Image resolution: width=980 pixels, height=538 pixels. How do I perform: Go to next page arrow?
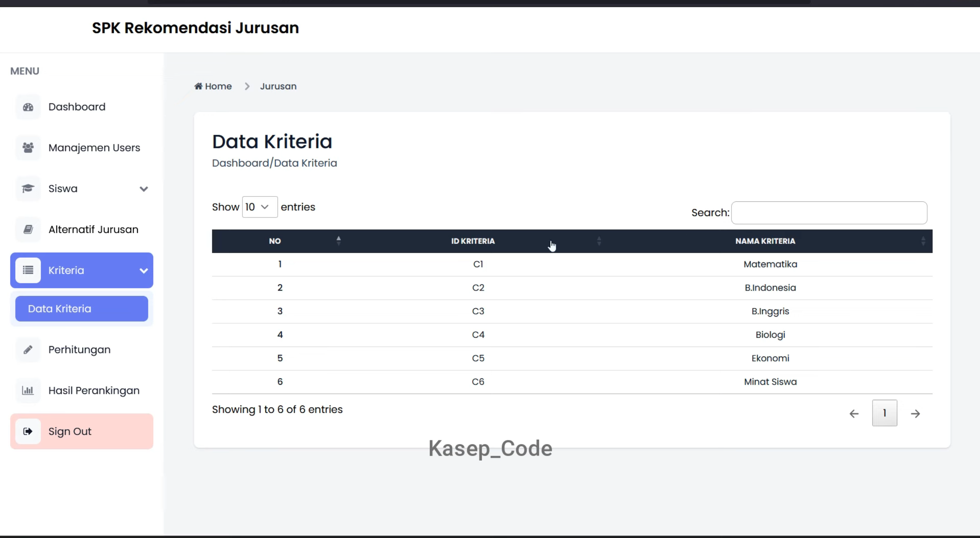point(915,414)
